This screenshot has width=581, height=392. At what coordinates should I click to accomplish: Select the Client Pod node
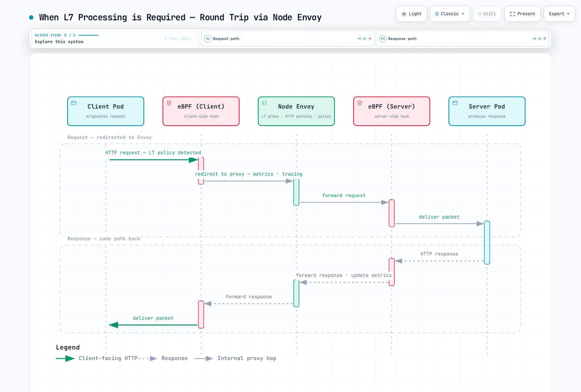click(x=106, y=111)
